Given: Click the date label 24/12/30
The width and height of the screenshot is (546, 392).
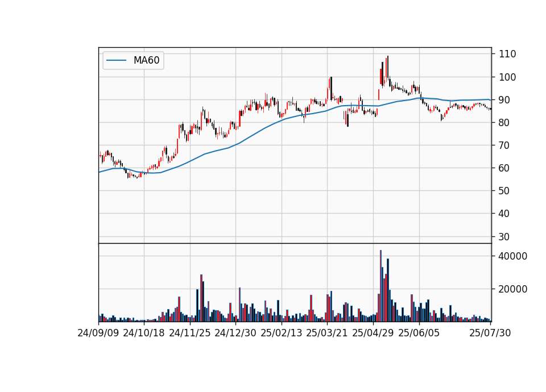Looking at the screenshot, I should (x=235, y=333).
